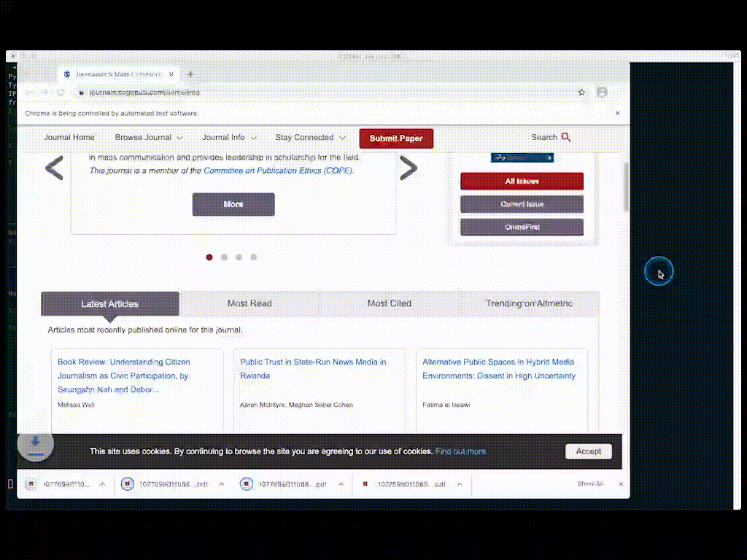Select second carousel dot indicator
747x560 pixels.
224,257
